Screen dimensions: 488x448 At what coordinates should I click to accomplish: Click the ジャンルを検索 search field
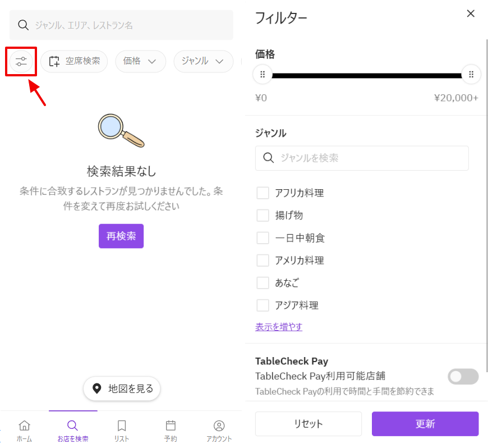(x=362, y=158)
